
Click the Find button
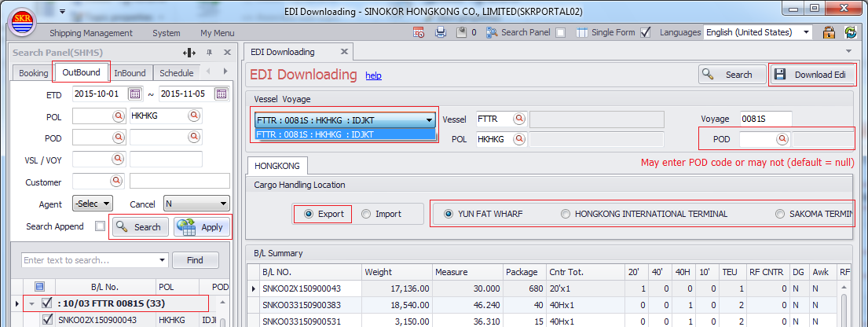click(195, 260)
